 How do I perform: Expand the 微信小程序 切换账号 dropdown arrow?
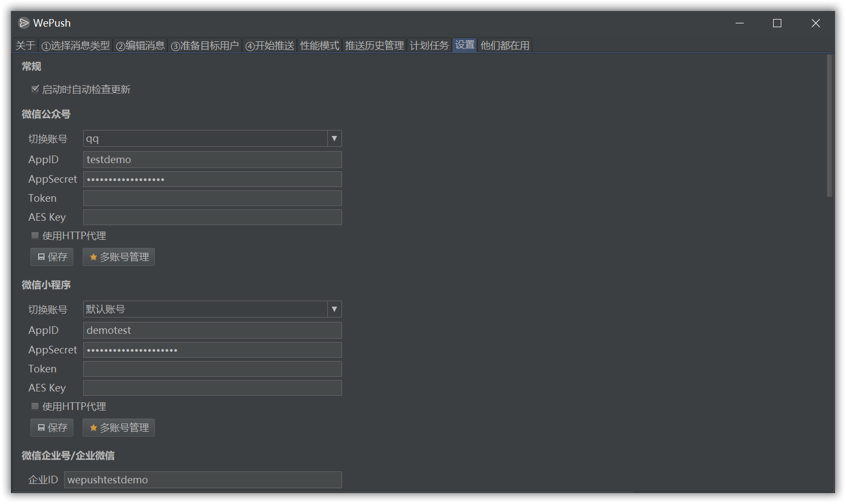334,309
